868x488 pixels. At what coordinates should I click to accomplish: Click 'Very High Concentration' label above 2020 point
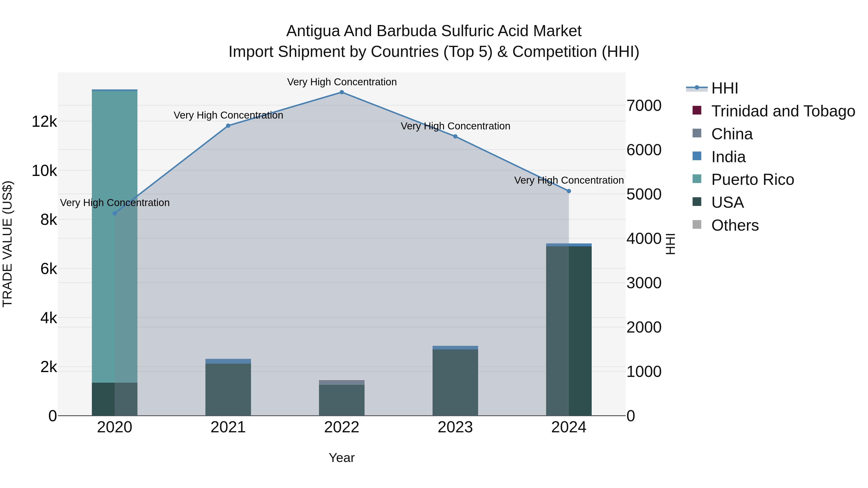click(x=115, y=203)
